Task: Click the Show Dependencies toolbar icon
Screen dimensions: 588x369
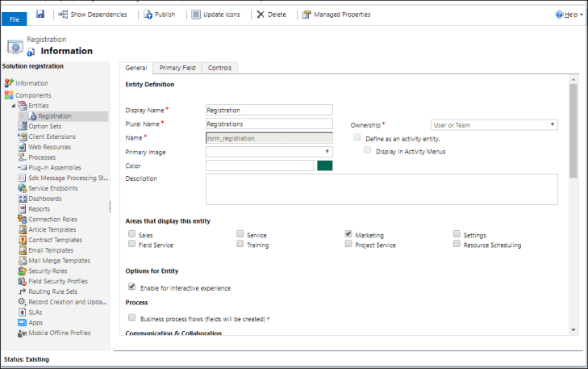Action: [x=63, y=15]
